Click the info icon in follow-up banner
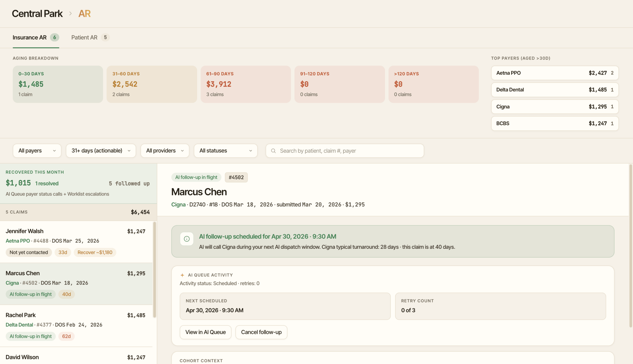633x364 pixels. (x=187, y=239)
